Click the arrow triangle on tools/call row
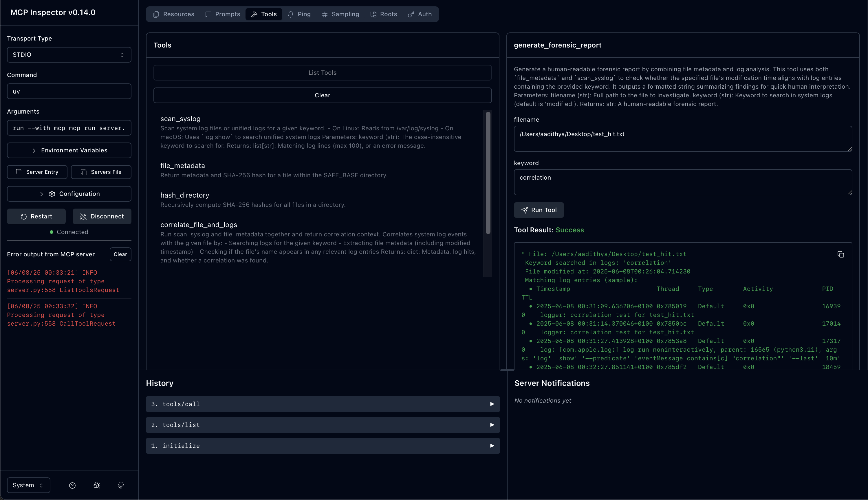 tap(492, 404)
